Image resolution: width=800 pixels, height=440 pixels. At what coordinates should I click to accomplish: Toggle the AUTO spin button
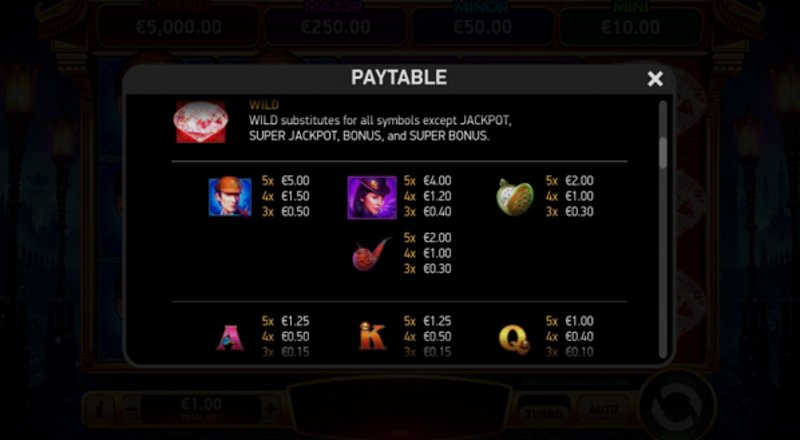[x=603, y=409]
